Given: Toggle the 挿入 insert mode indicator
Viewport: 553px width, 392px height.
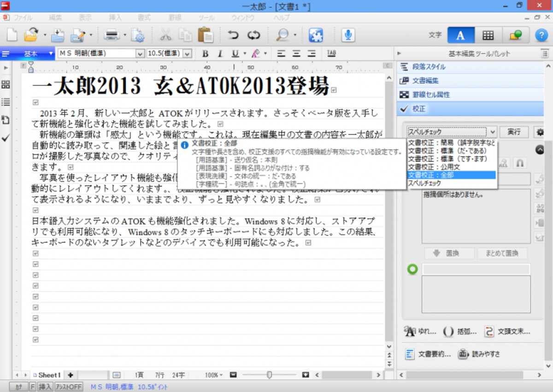Looking at the screenshot, I should pyautogui.click(x=45, y=387).
